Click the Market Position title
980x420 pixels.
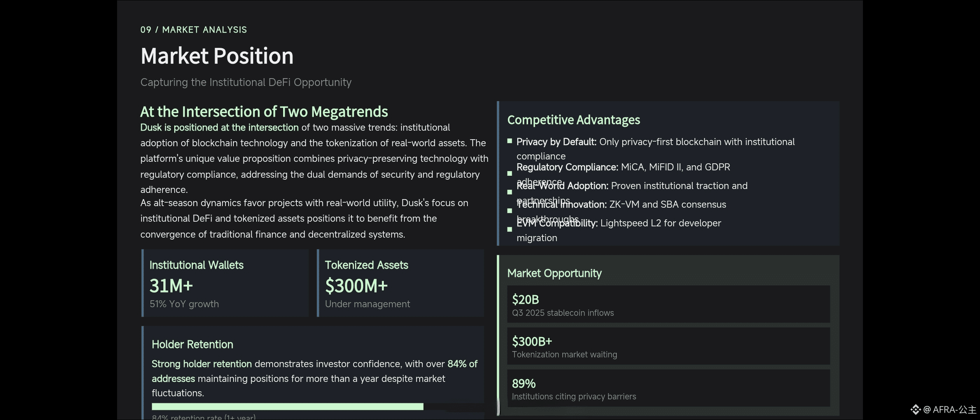[217, 56]
